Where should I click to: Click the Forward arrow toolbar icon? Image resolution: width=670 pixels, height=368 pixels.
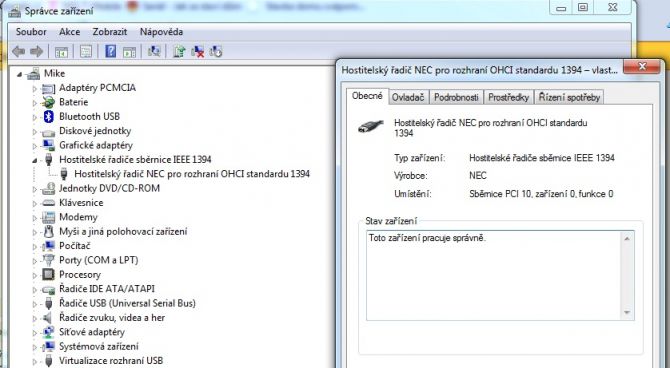pyautogui.click(x=37, y=52)
